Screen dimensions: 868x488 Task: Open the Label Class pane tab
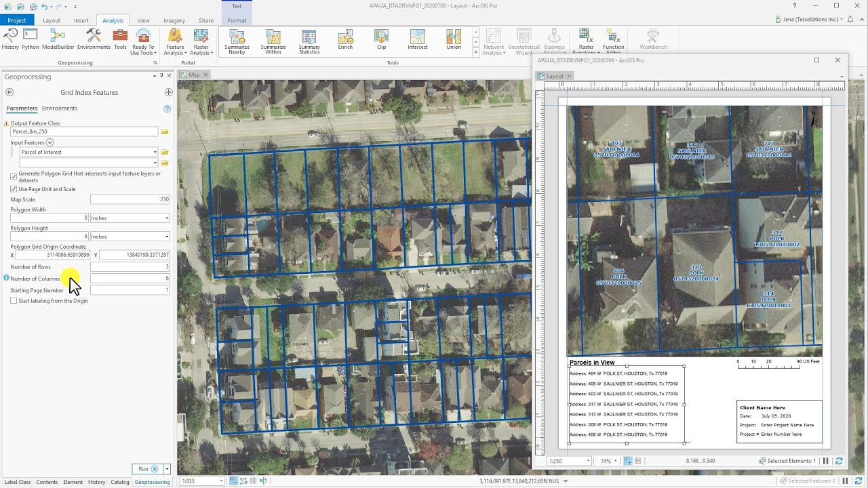18,482
